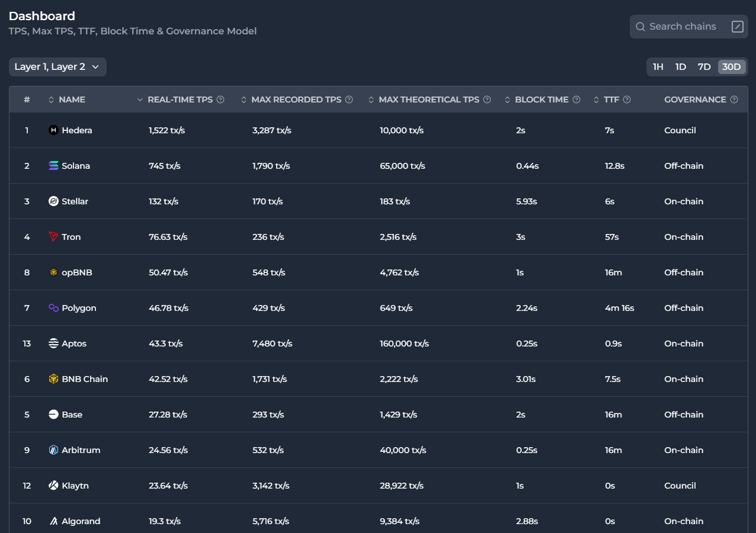Click the Solana logo icon
756x533 pixels.
pyautogui.click(x=53, y=166)
